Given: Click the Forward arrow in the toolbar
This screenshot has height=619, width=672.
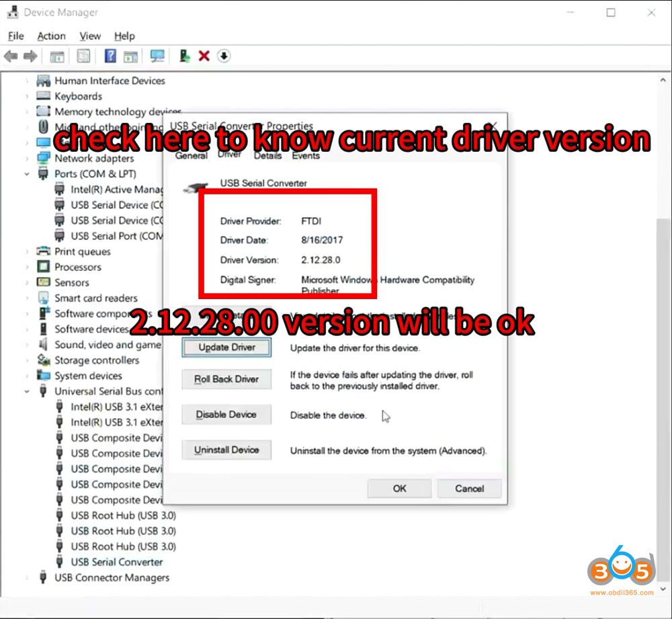Looking at the screenshot, I should click(x=30, y=56).
